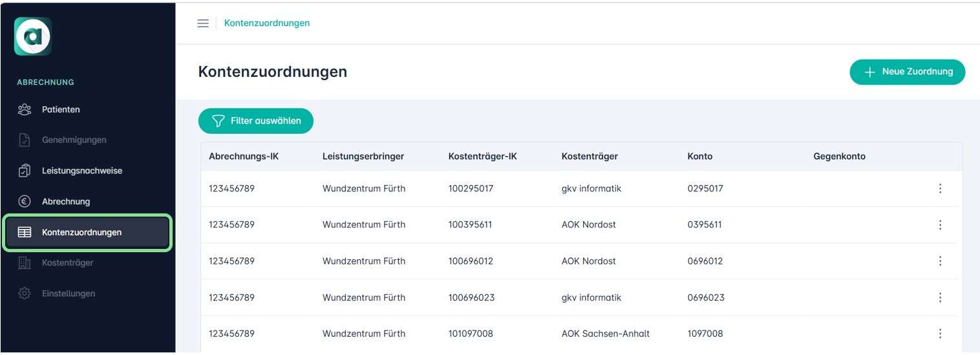980x355 pixels.
Task: Open Einstellungen in the sidebar
Action: click(x=68, y=294)
